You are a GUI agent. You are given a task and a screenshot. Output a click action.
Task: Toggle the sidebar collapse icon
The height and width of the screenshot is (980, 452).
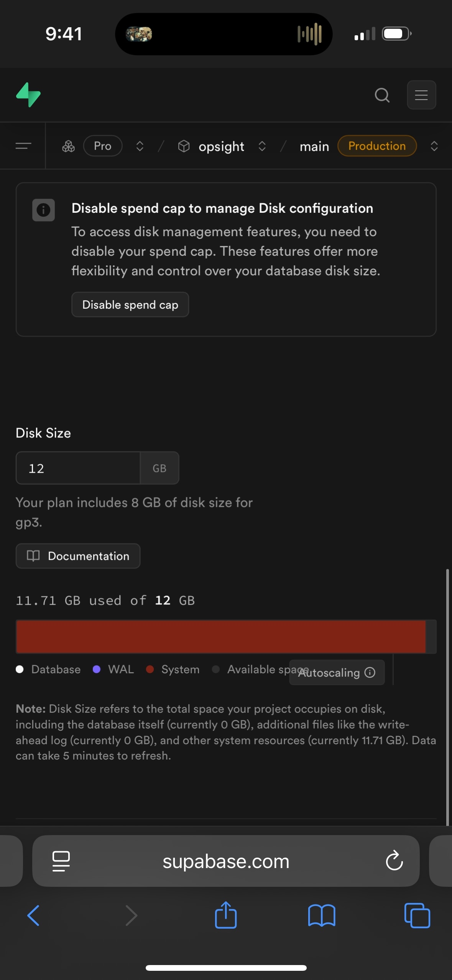click(23, 146)
